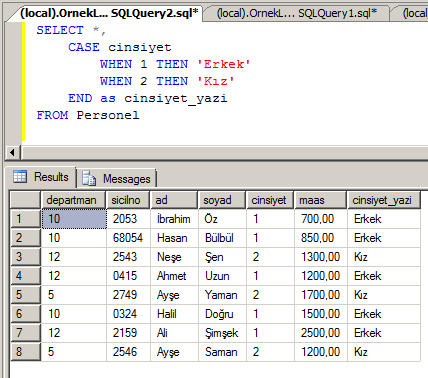Click maas cell '850,00'
The height and width of the screenshot is (378, 428).
(321, 238)
